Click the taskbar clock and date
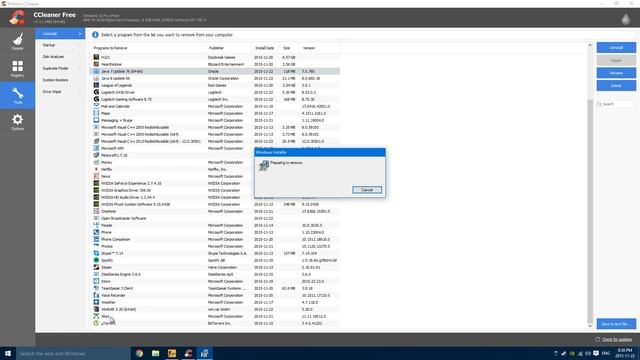Image resolution: width=640 pixels, height=360 pixels. pos(624,353)
